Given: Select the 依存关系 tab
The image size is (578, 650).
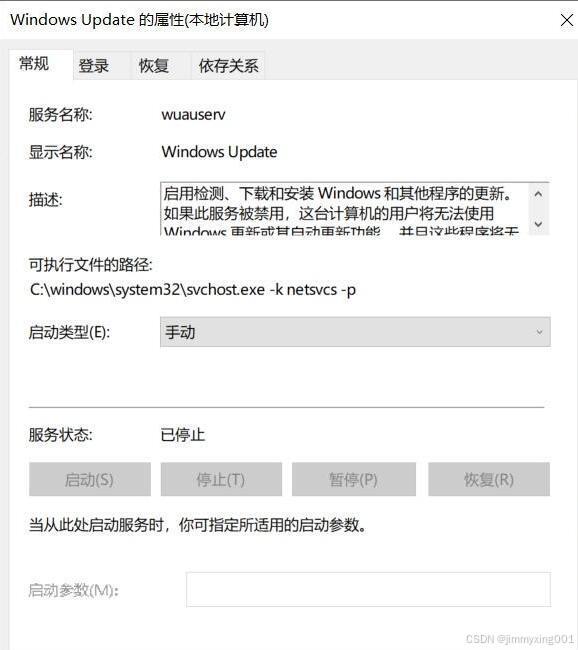Looking at the screenshot, I should point(228,65).
